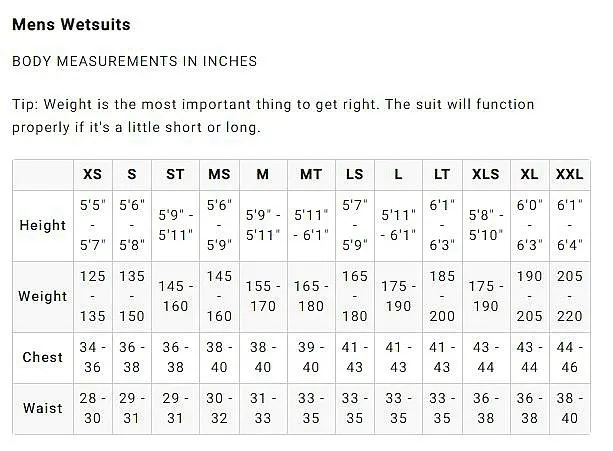
Task: Click the MS waist cell 30 - 32
Action: (219, 408)
